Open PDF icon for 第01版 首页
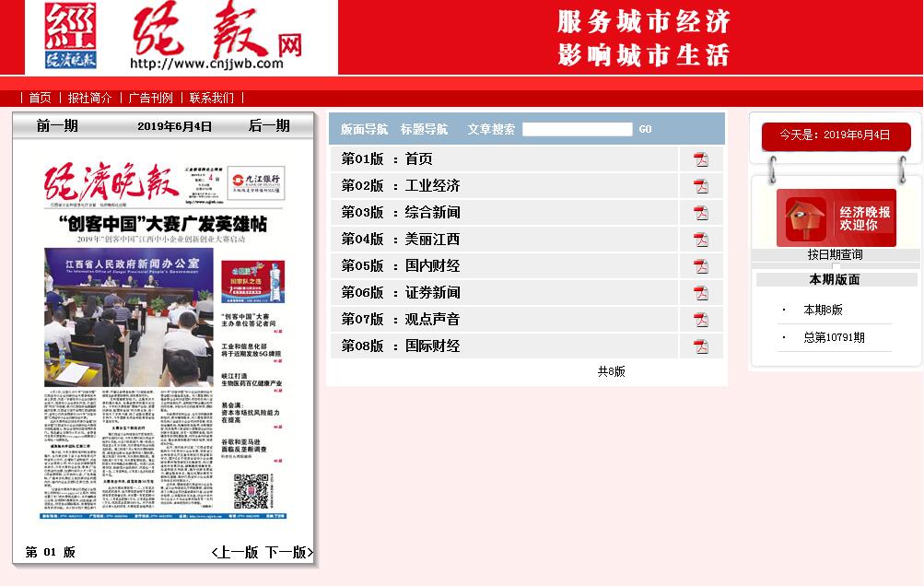Viewport: 924px width, 586px height. click(x=701, y=159)
